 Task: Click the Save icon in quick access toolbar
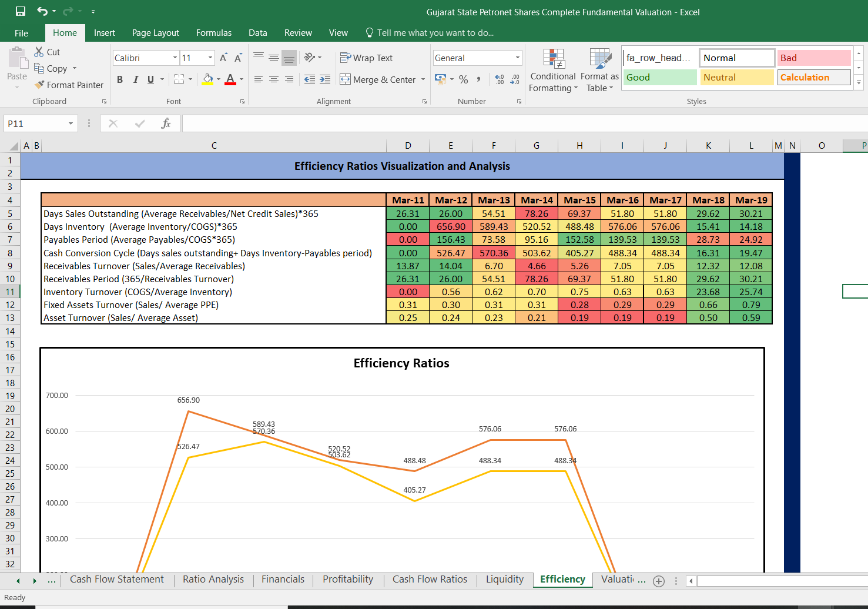tap(21, 11)
